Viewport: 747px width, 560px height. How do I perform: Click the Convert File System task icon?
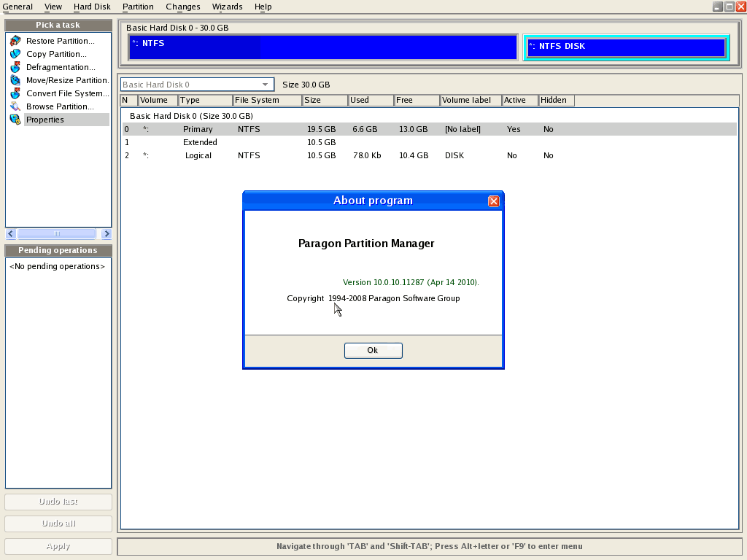[15, 93]
